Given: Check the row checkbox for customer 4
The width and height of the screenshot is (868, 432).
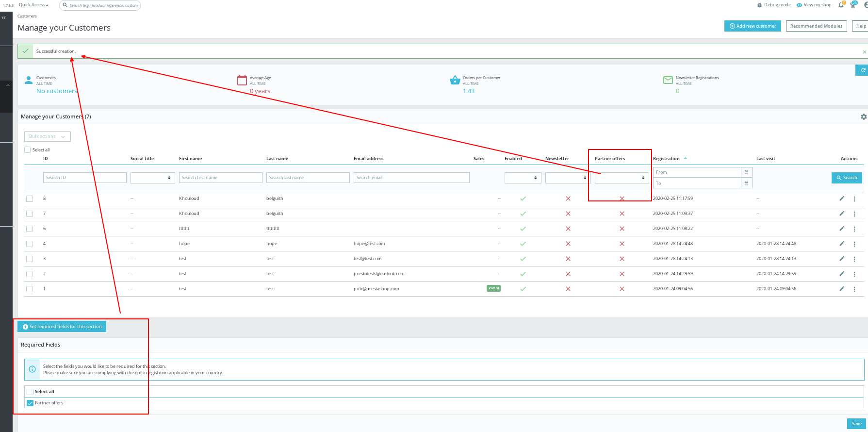Looking at the screenshot, I should (30, 244).
